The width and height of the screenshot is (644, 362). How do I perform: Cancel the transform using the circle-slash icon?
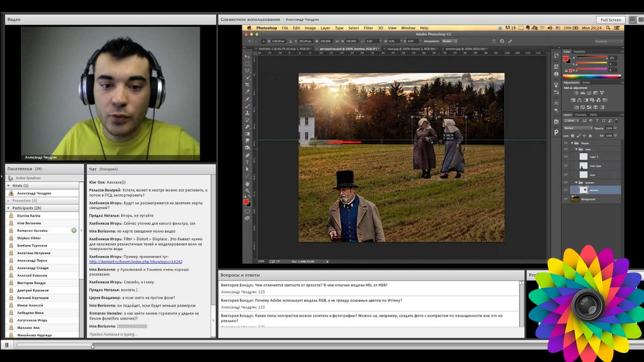(x=502, y=41)
